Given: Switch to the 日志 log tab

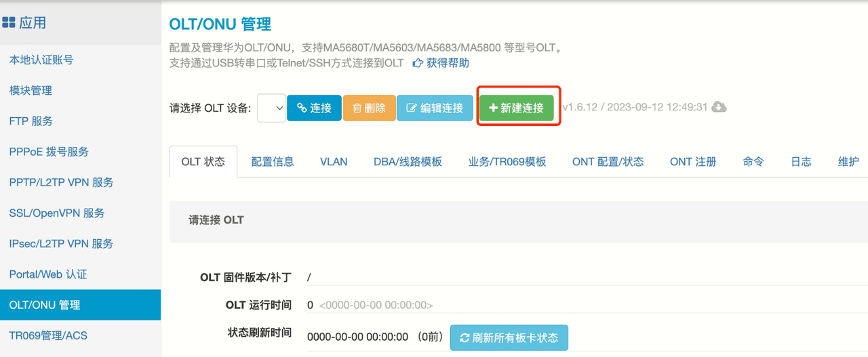Looking at the screenshot, I should point(801,162).
